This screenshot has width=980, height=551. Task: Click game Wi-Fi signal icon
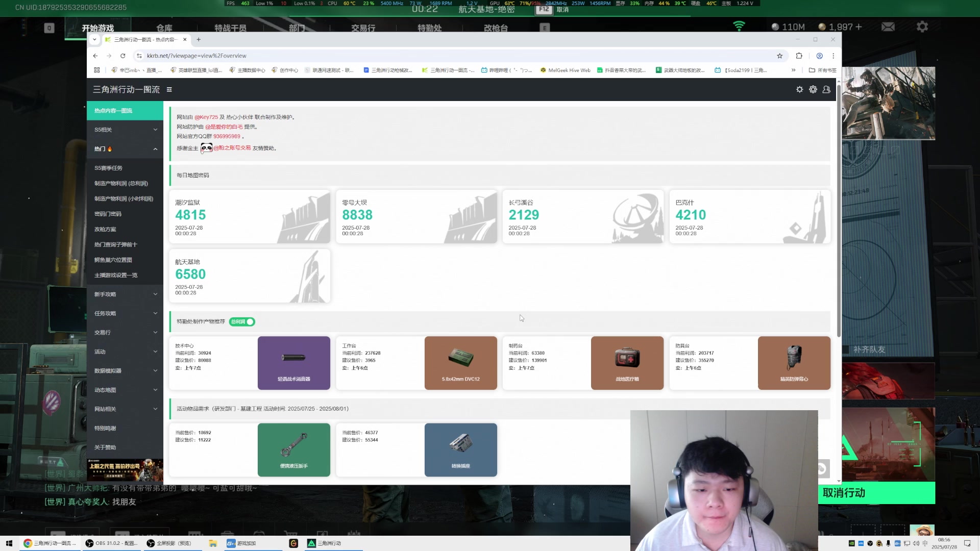[x=739, y=26]
